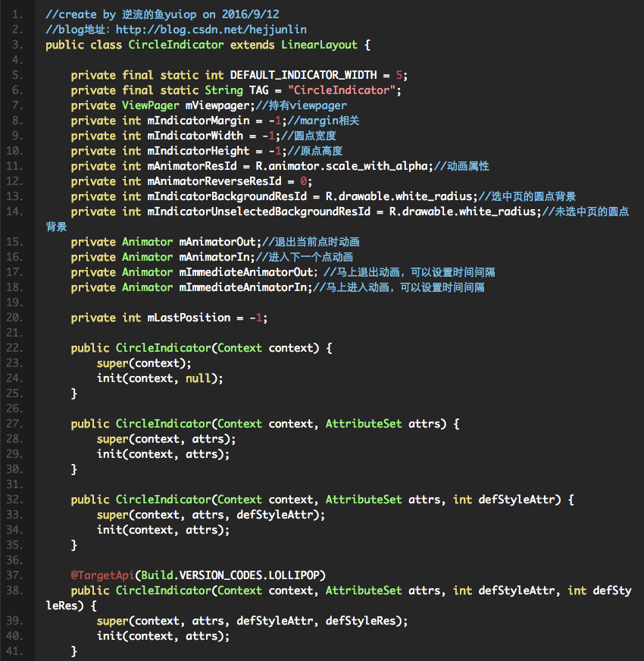The image size is (644, 661).
Task: Click line number 38 in the gutter
Action: point(14,591)
